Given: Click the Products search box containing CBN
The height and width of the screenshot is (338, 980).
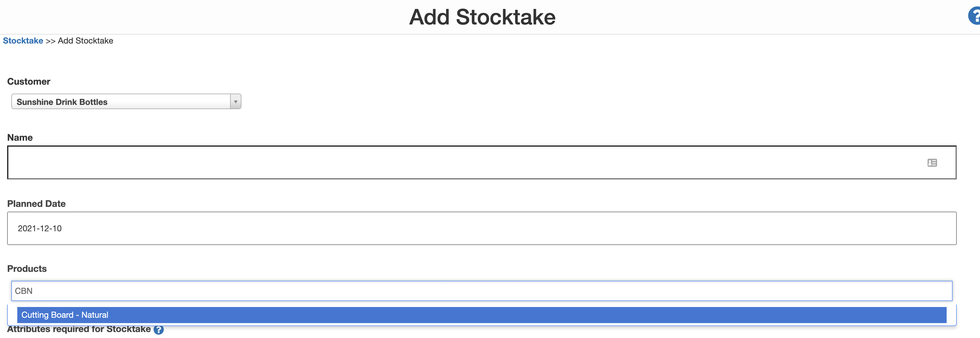Looking at the screenshot, I should point(481,291).
